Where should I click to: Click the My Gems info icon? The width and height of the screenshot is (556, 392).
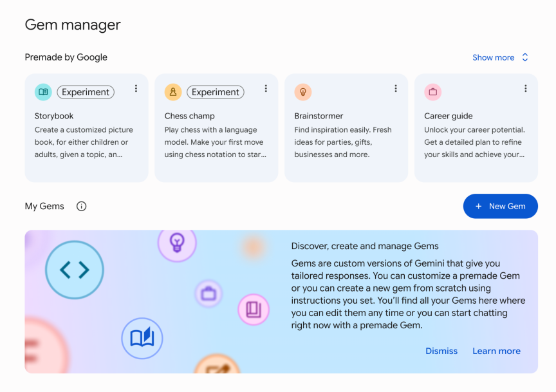tap(81, 206)
